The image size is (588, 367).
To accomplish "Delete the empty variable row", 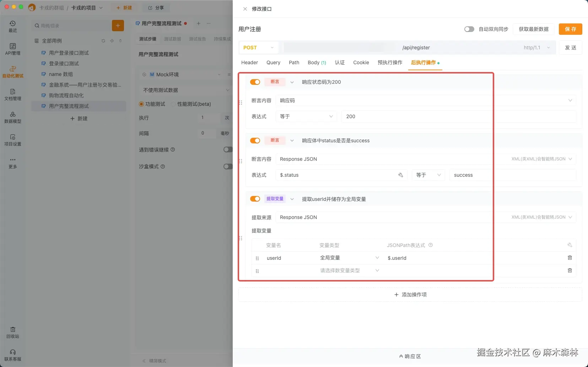I will coord(570,270).
